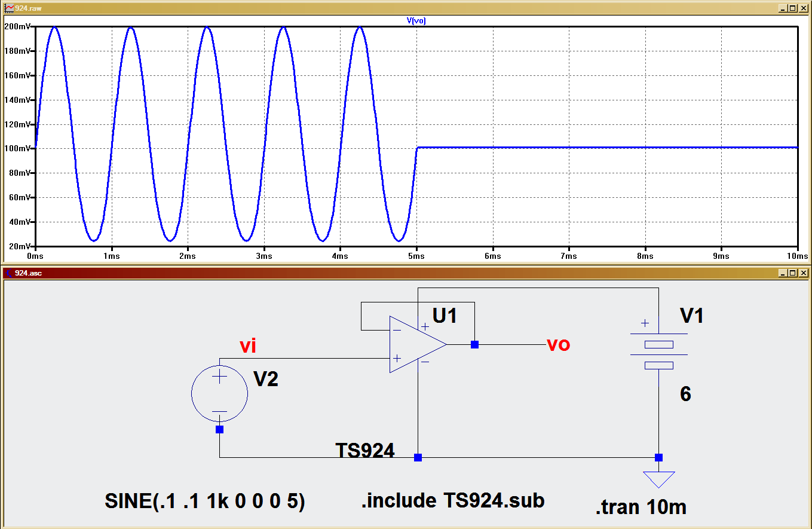Click the U1 reference designator text
This screenshot has height=529, width=812.
pos(445,315)
